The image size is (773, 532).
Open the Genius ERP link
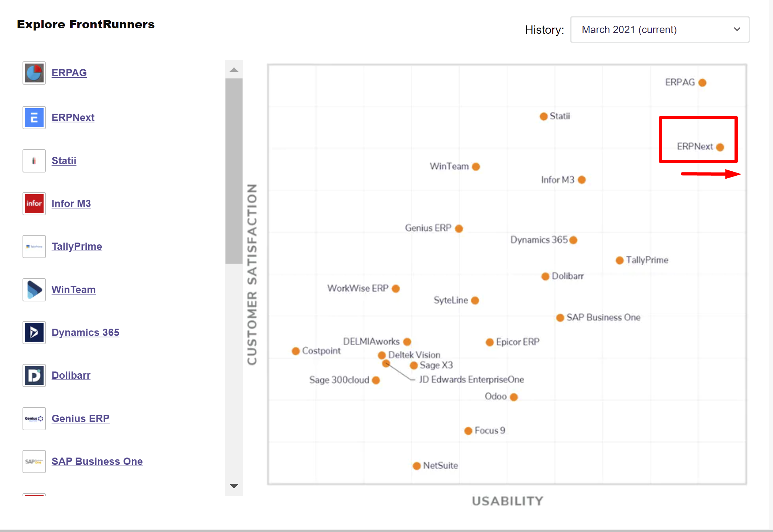click(81, 418)
